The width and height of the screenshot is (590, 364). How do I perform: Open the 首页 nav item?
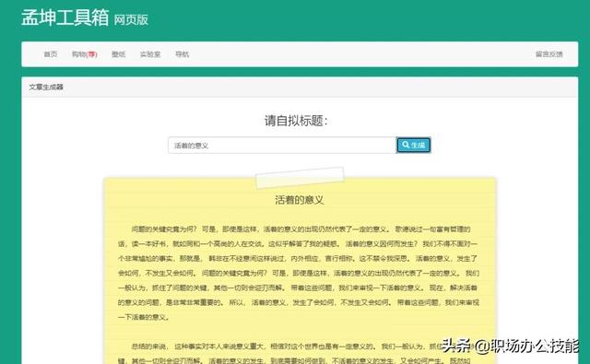[51, 54]
